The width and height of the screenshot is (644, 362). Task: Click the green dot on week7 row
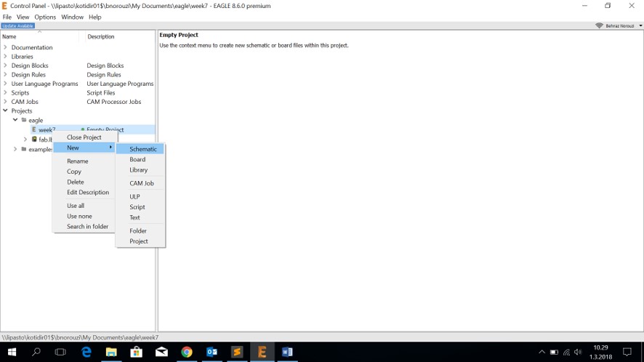tap(83, 129)
